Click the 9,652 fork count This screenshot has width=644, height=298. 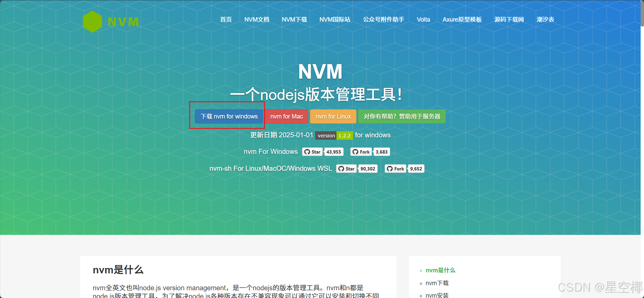pyautogui.click(x=416, y=169)
